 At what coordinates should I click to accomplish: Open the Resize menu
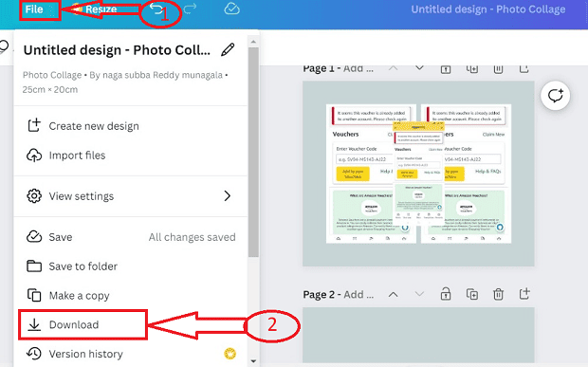tap(101, 9)
